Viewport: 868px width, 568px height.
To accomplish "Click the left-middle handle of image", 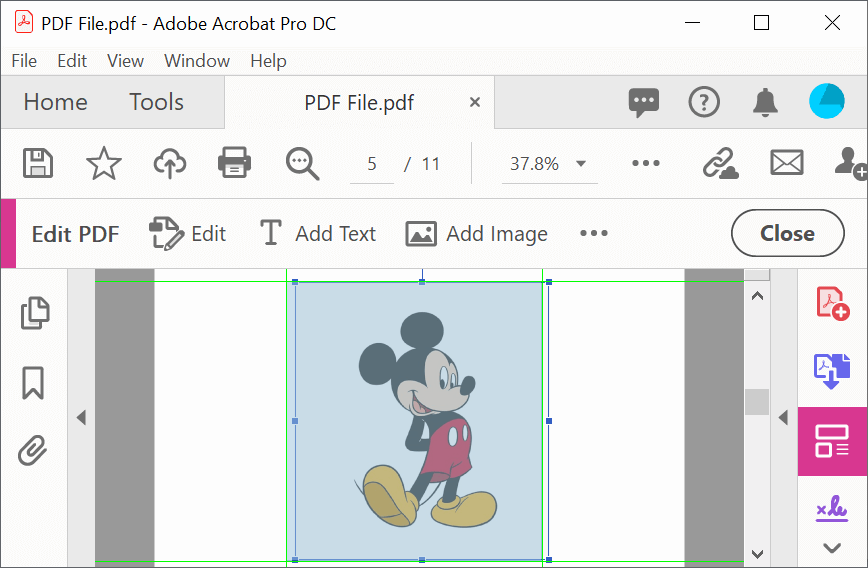I will 295,421.
